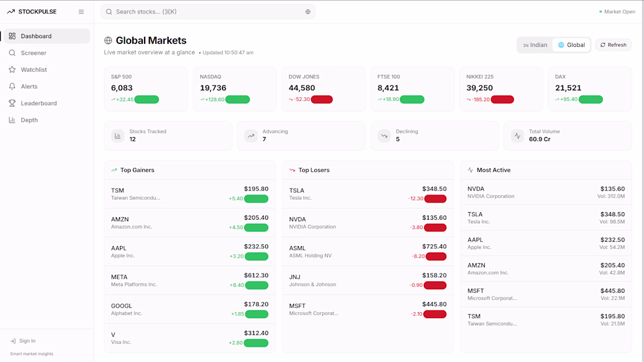Select JNJ Johnson & Johnson row
Screen dimensions: 644x362
tap(368, 280)
